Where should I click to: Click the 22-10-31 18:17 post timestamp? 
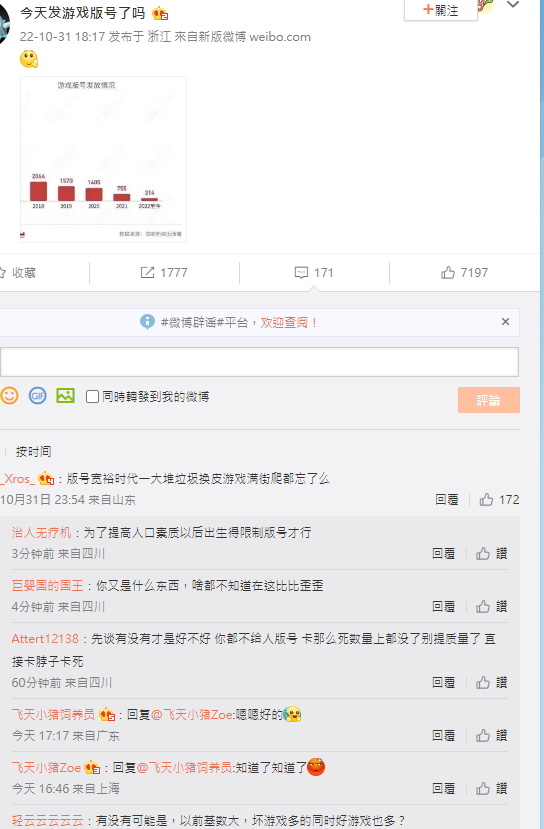[x=62, y=37]
